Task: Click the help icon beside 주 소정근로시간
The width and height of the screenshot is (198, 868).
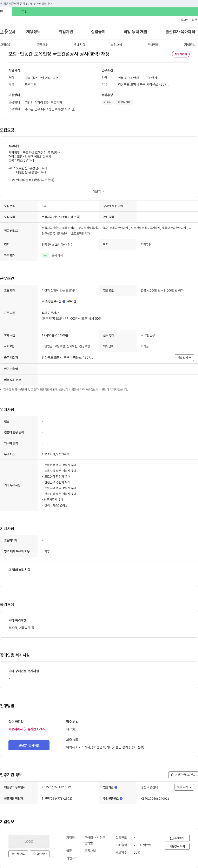Action: point(64,302)
